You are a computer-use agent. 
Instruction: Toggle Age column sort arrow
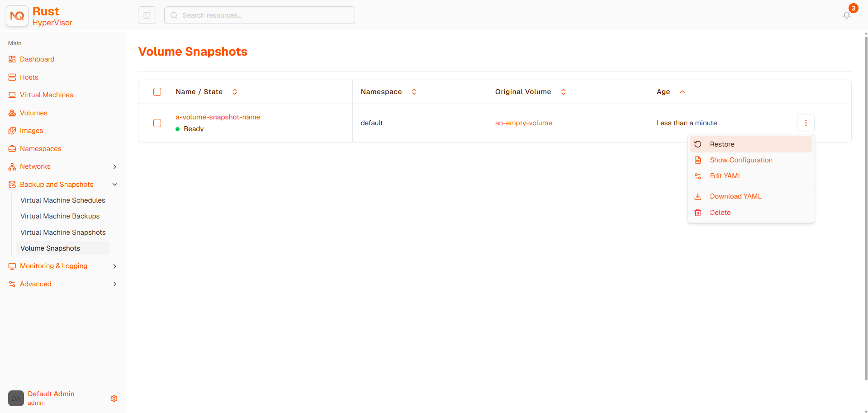[683, 92]
